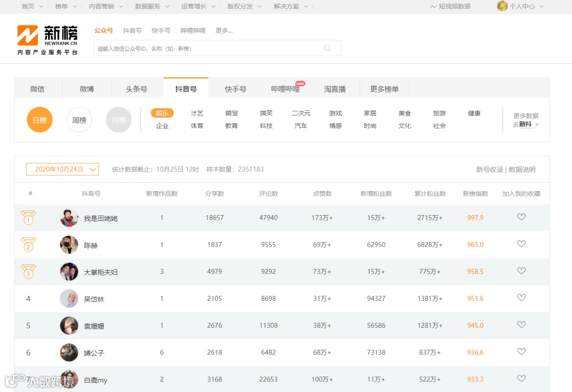Open 大掌柜夫妇 avatar thumbnail
This screenshot has height=392, width=572.
69,272
